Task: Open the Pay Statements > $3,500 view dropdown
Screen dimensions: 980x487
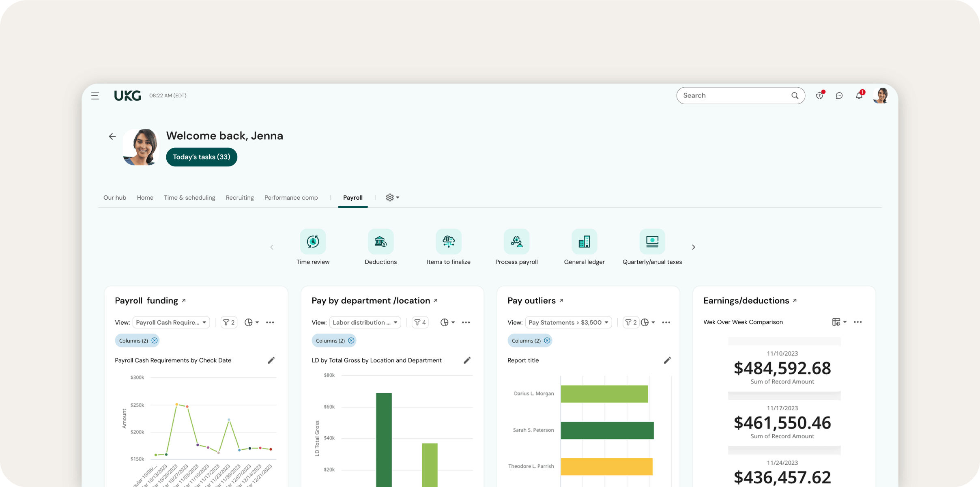Action: coord(568,322)
